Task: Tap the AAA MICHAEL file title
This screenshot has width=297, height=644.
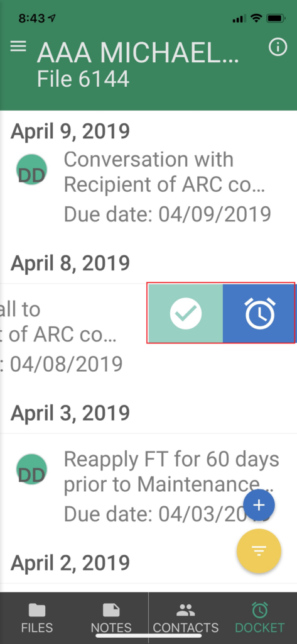Action: (x=138, y=53)
